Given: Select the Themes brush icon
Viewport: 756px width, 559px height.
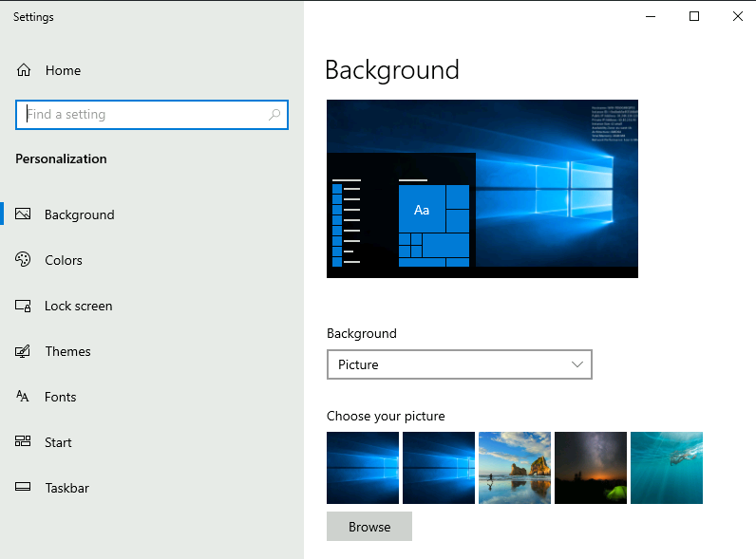Looking at the screenshot, I should (x=24, y=351).
